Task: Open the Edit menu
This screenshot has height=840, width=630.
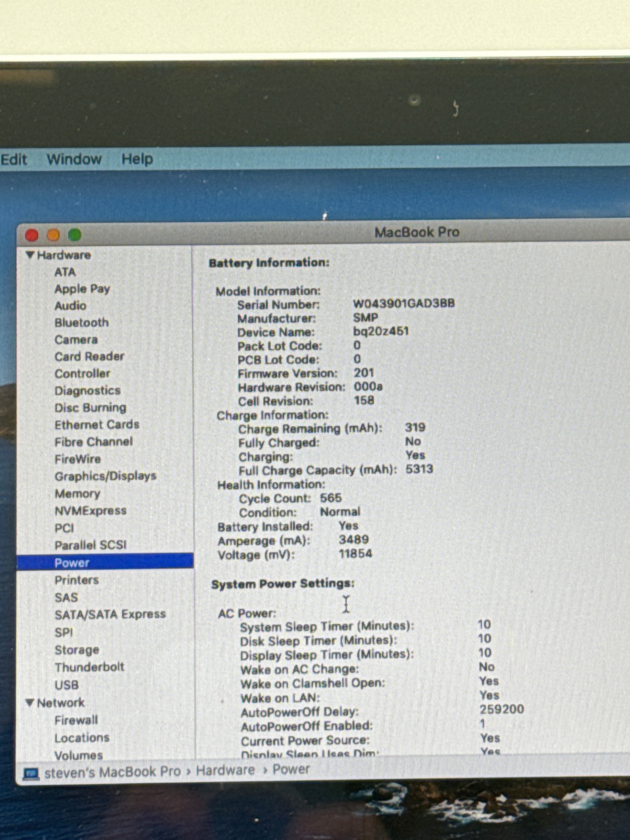Action: coord(14,159)
